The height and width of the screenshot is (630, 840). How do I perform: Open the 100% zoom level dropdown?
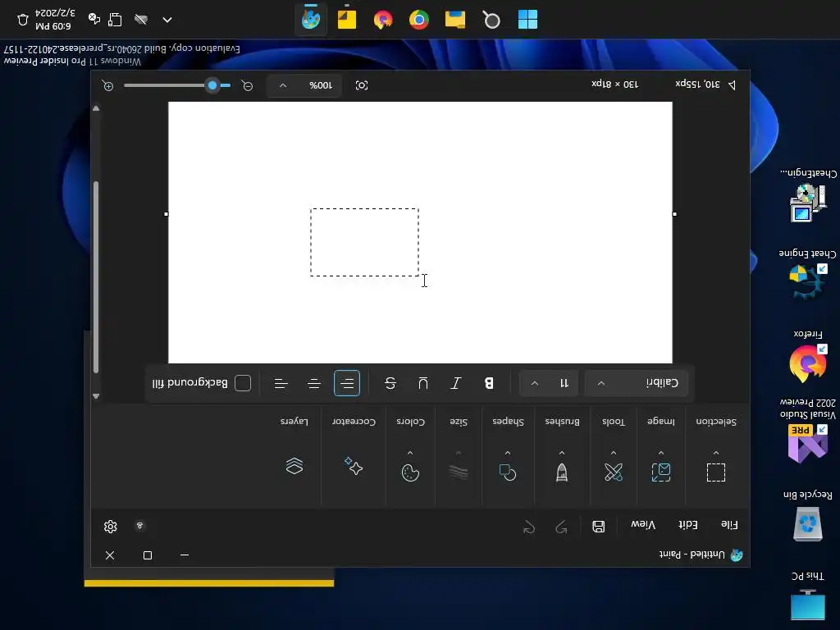[x=304, y=85]
